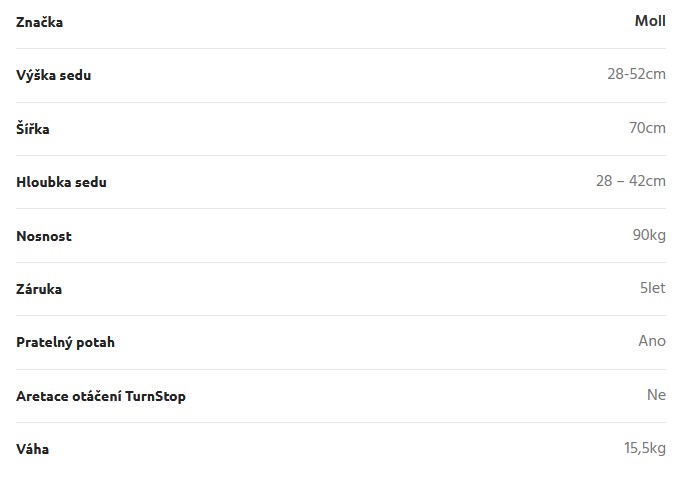This screenshot has width=684, height=479.
Task: Select the 15,5kg weight value
Action: click(x=645, y=448)
